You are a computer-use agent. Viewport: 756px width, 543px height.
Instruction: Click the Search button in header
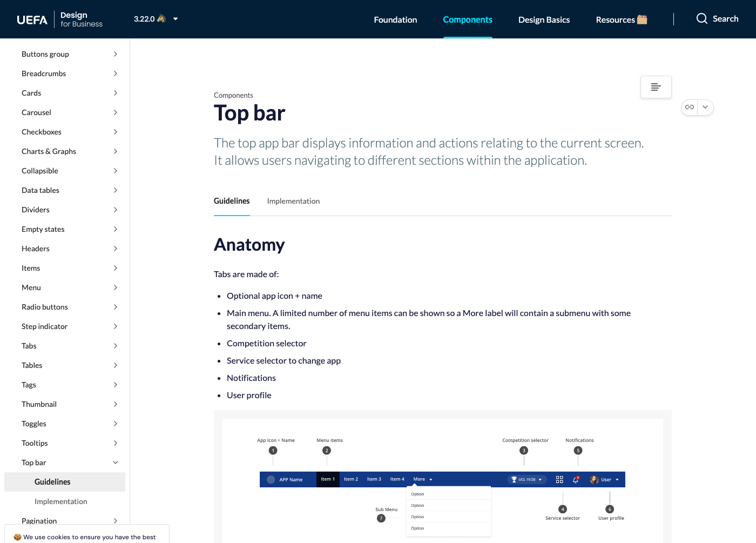click(x=717, y=19)
